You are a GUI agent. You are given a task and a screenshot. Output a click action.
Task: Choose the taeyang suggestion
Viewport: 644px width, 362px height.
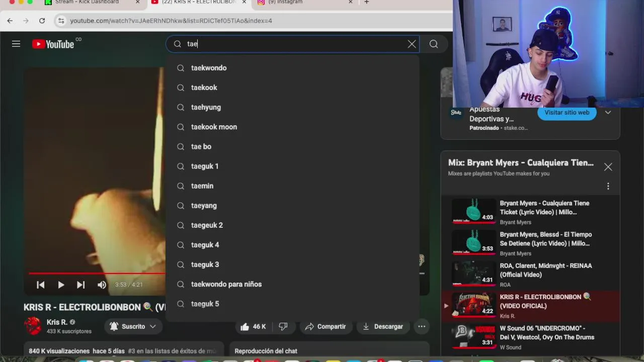(x=292, y=205)
